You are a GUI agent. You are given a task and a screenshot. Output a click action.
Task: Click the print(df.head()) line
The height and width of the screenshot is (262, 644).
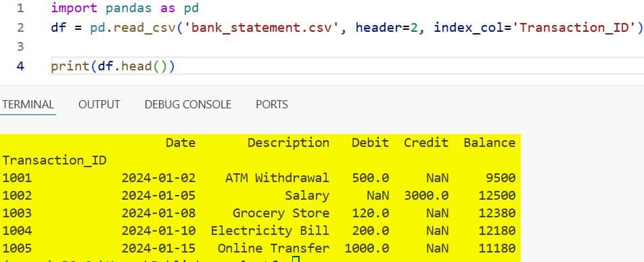tap(113, 66)
